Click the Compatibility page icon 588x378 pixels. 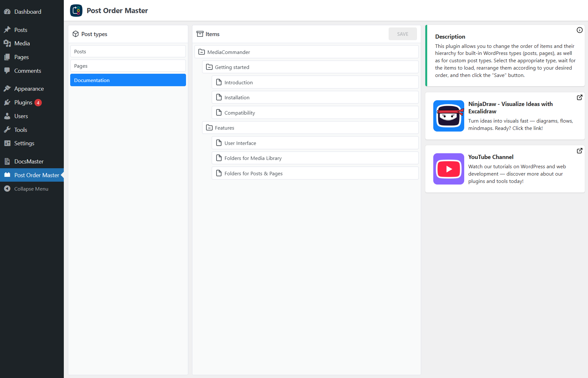point(219,113)
